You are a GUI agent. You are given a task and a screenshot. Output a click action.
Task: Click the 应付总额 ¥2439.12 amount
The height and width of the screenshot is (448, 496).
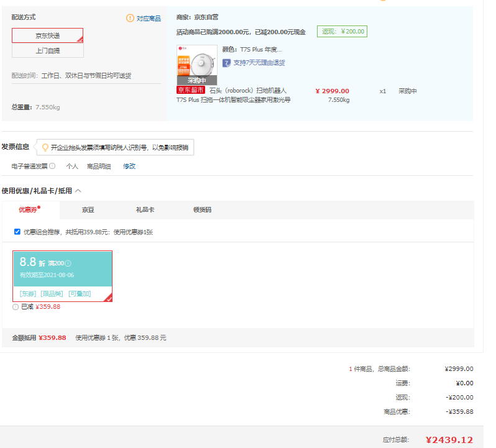click(x=449, y=440)
